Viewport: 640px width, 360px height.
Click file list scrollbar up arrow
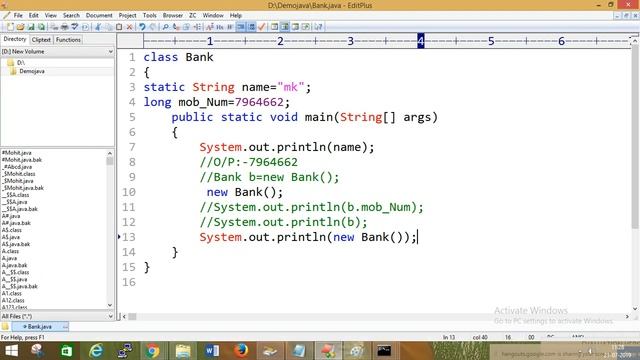(110, 153)
